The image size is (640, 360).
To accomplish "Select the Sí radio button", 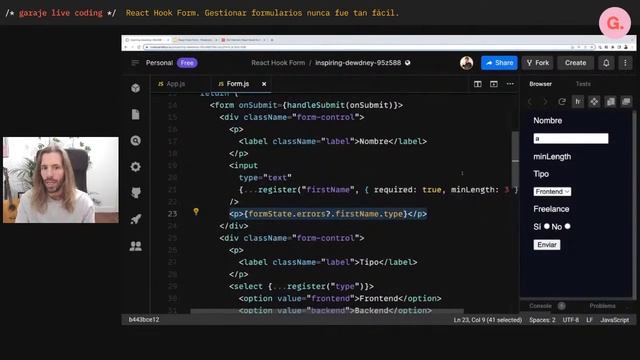I will coord(547,226).
